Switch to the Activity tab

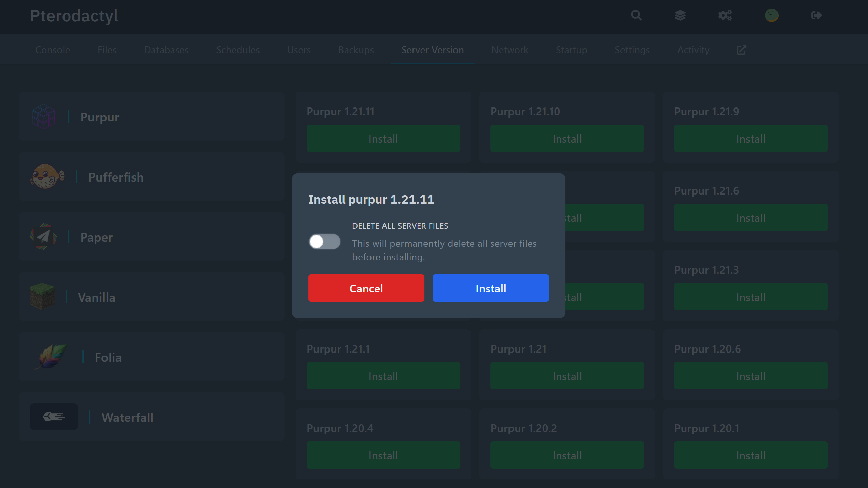[693, 50]
